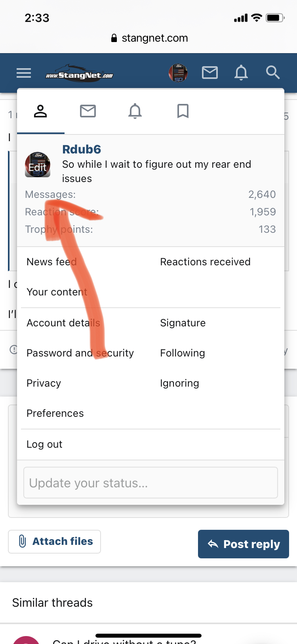This screenshot has width=297, height=644.
Task: Switch to the bookmarks tab
Action: coord(183,111)
